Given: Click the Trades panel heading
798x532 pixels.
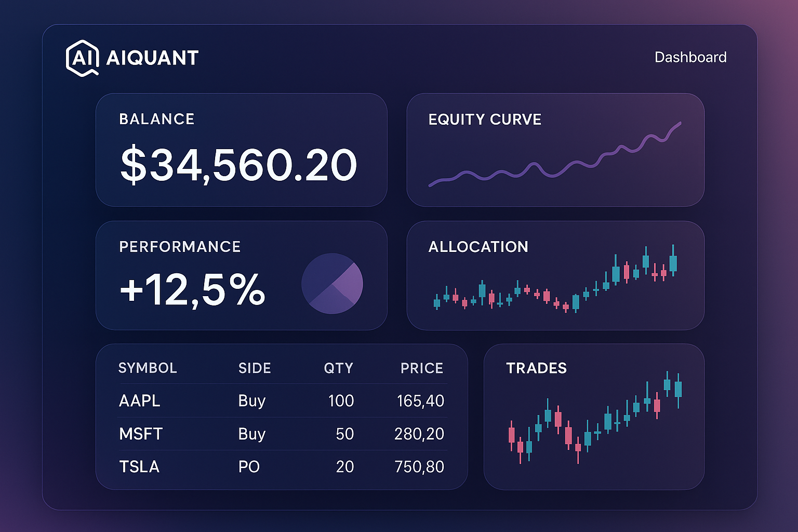Looking at the screenshot, I should coord(536,368).
